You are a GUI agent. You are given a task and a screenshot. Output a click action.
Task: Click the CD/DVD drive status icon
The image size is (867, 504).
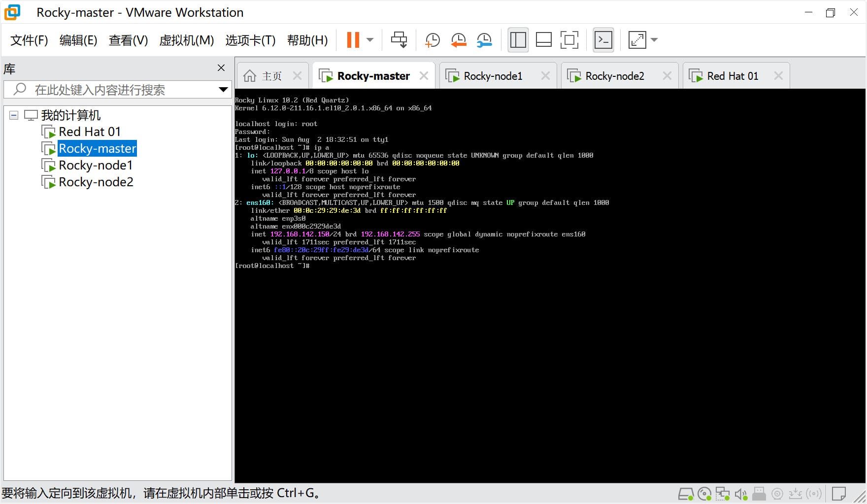click(704, 494)
